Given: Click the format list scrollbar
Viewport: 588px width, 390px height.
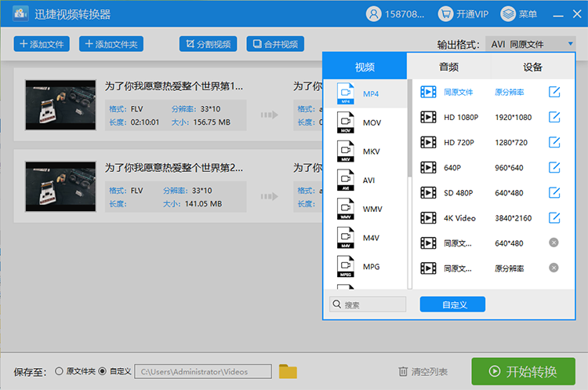Looking at the screenshot, I should tap(409, 128).
